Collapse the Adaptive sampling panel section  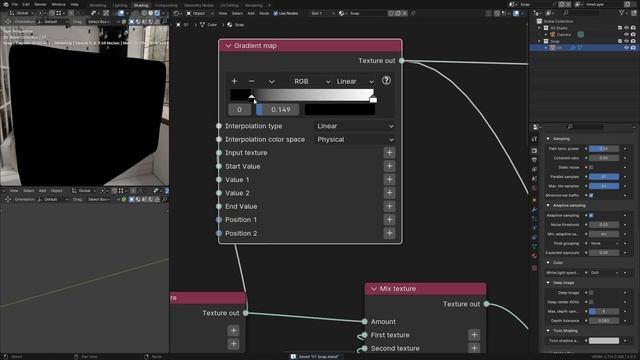coord(548,205)
